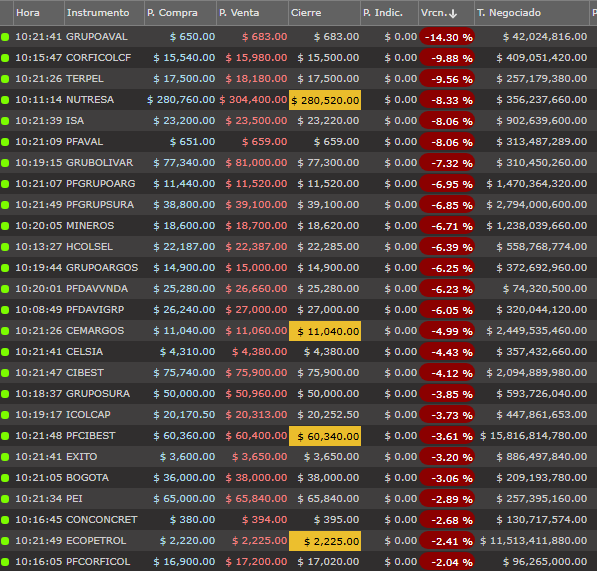
Task: Click PFAVAL buy price $ 651.00
Action: pos(192,142)
